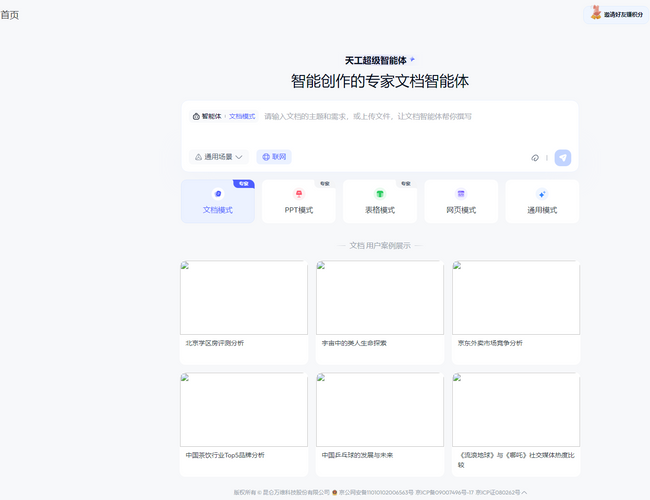The height and width of the screenshot is (500, 650).
Task: Click the purple 网页模式 webpage icon
Action: pos(461,194)
